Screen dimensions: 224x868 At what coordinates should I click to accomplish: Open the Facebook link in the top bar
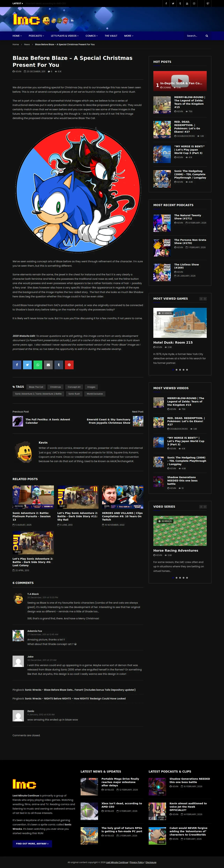click(166, 3)
